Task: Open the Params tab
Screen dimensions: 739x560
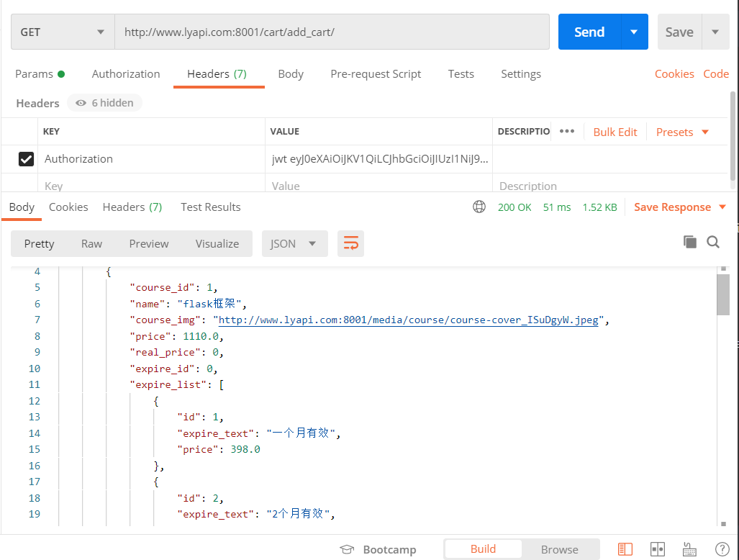Action: [40, 74]
